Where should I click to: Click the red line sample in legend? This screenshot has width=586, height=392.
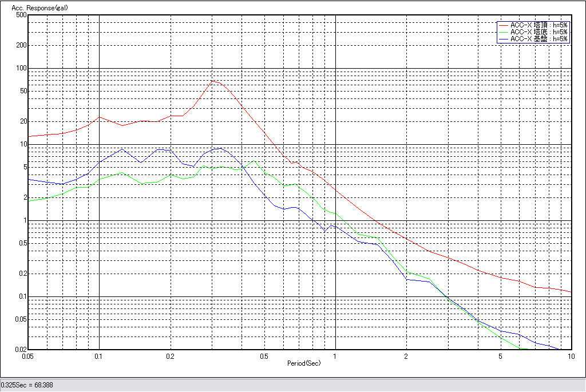[504, 25]
